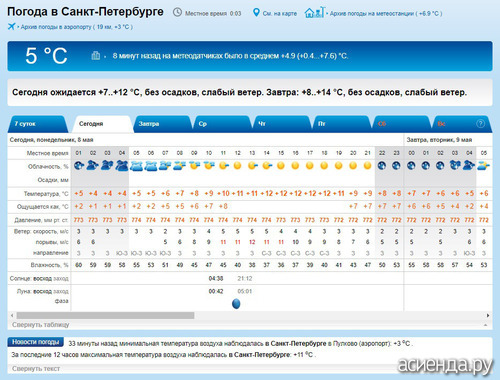Click the 'Давление, мм рт. ст.' row label
The width and height of the screenshot is (500, 380).
coord(41,220)
